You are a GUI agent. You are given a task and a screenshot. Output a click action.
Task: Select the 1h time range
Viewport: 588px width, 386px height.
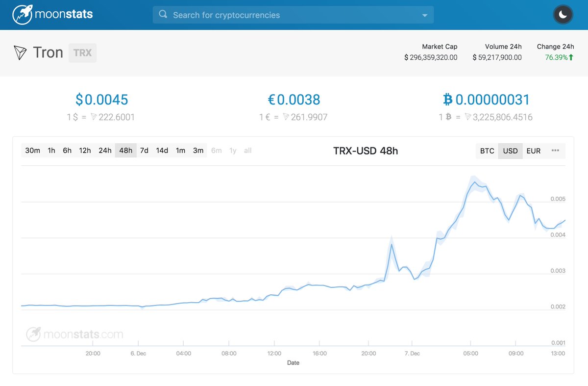(x=51, y=151)
